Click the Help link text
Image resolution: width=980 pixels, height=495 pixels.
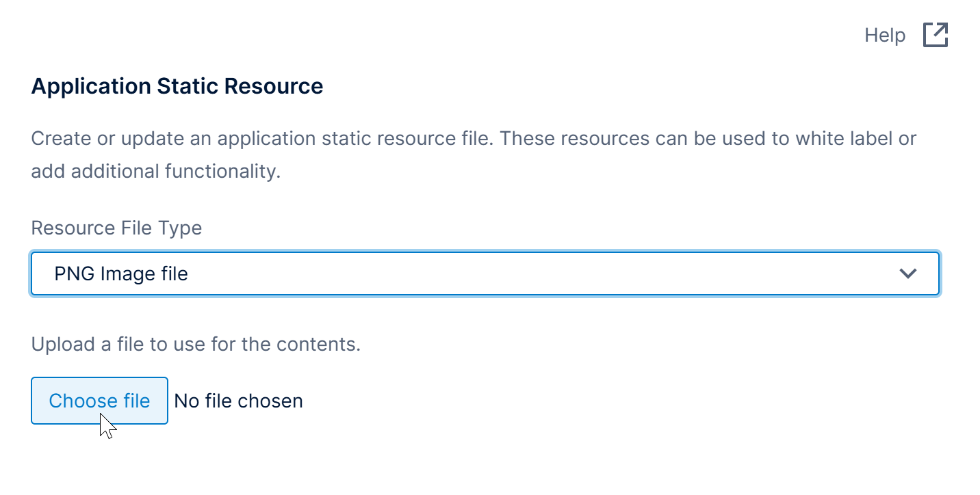tap(885, 35)
